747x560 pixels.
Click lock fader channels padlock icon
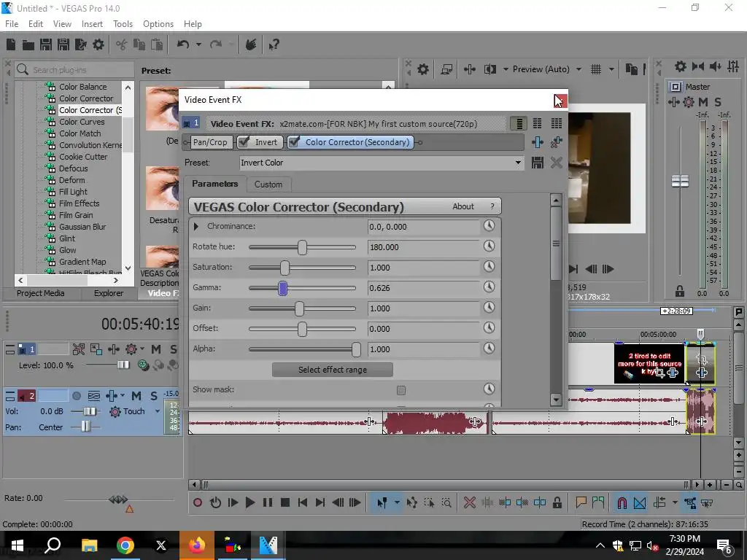click(x=680, y=290)
